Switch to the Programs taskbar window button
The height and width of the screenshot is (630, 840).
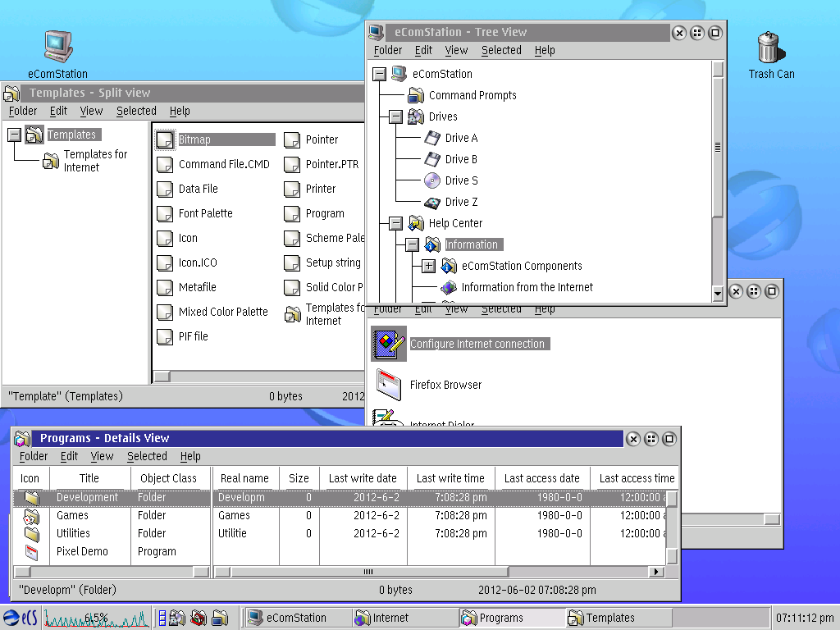512,618
